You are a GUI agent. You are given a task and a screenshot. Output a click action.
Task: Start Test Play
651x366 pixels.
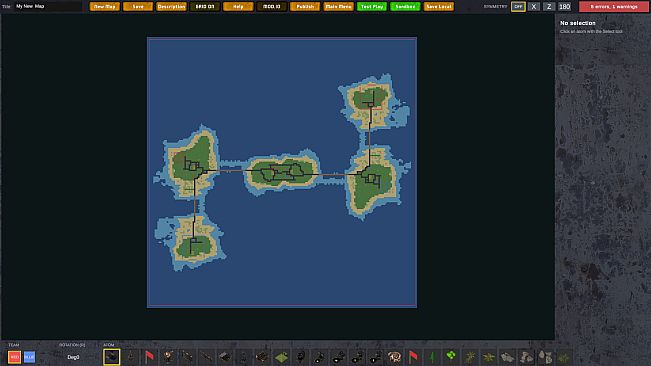tap(372, 7)
